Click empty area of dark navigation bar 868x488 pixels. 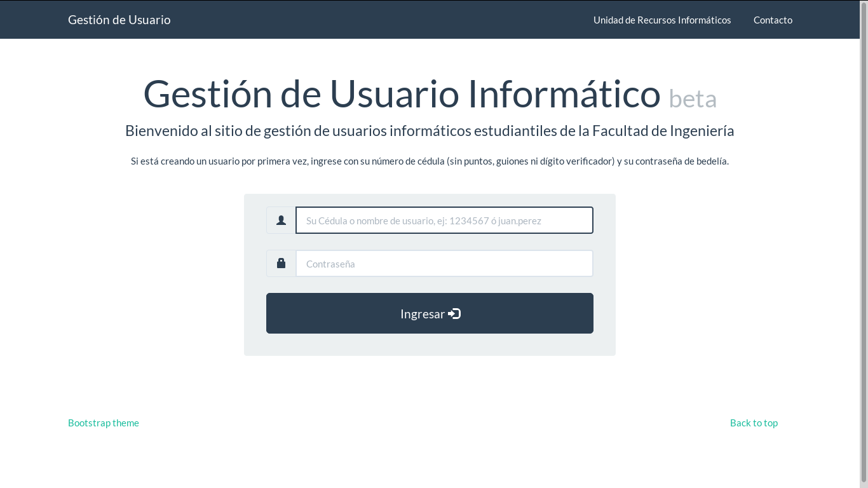click(381, 20)
